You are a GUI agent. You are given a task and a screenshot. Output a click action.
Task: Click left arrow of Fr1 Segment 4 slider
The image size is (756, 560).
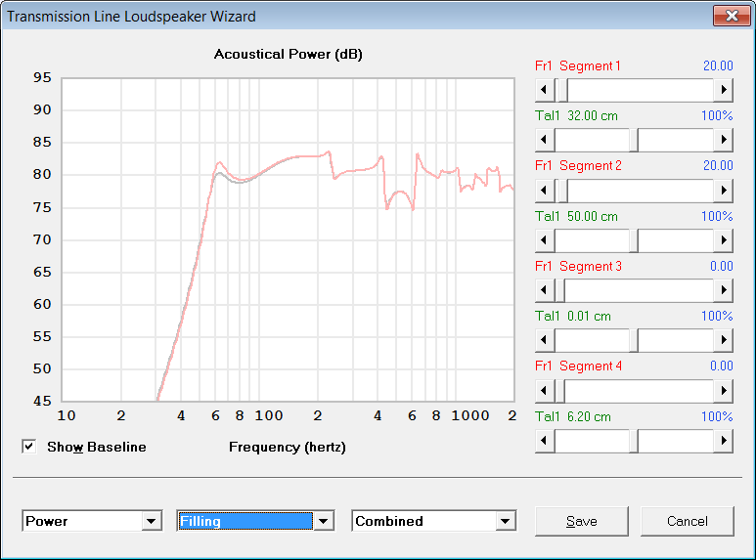(x=545, y=391)
